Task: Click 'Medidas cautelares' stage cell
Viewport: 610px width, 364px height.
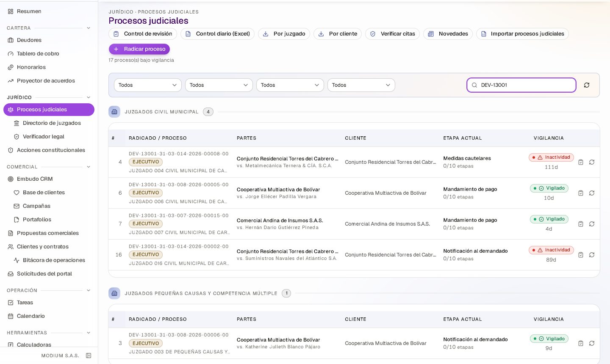Action: point(467,158)
